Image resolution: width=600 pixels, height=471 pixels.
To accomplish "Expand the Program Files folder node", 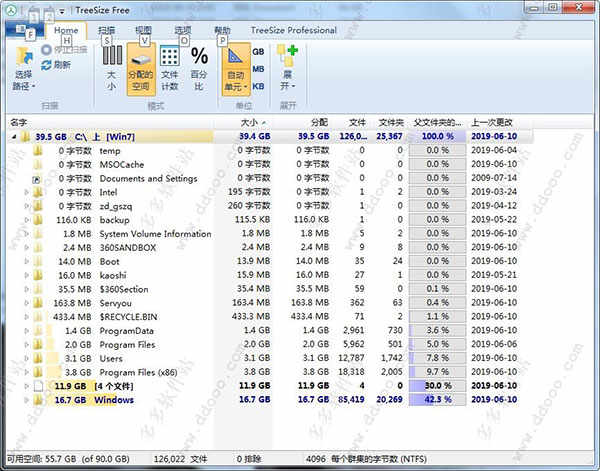I will tap(27, 345).
